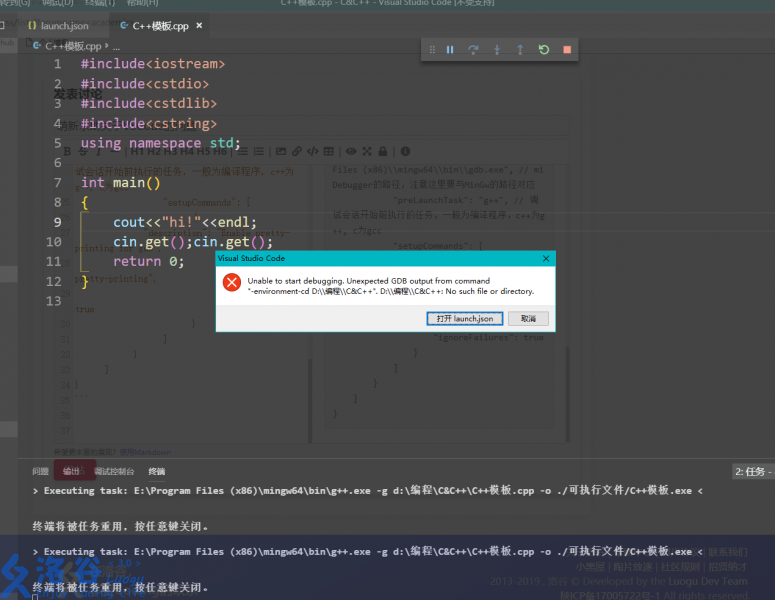The height and width of the screenshot is (600, 775).
Task: Click the Step Into debug icon
Action: (x=497, y=49)
